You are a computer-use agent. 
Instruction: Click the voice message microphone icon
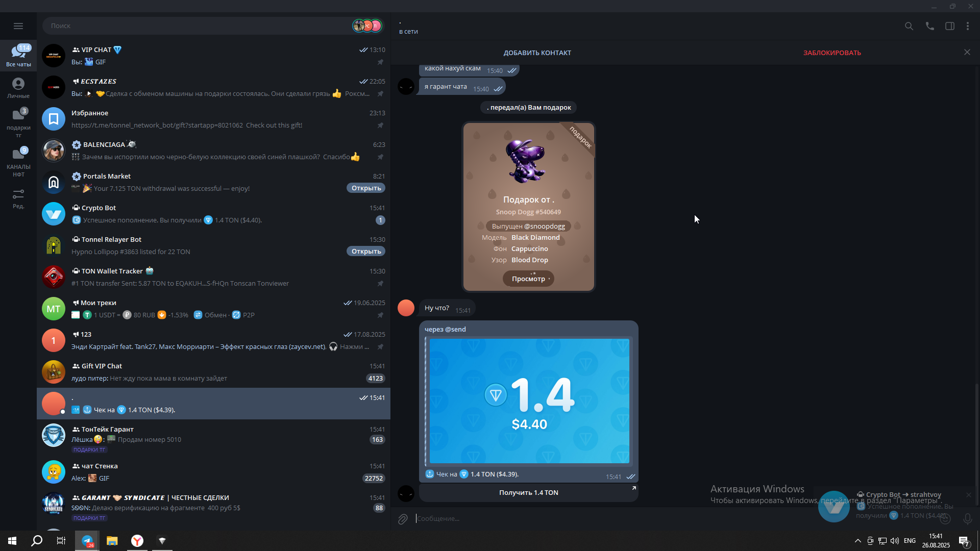pos(967,519)
